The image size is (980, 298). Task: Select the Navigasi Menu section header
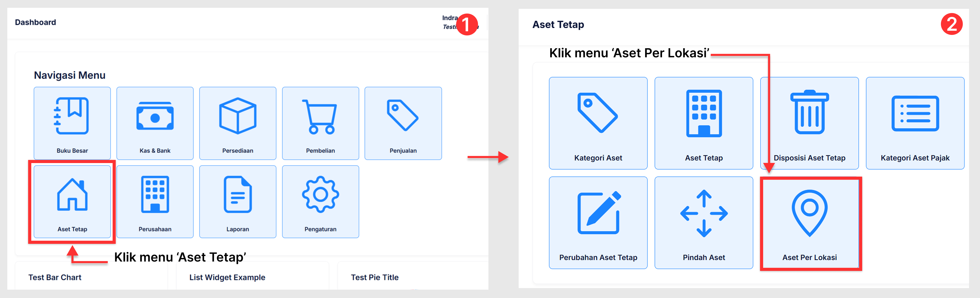70,75
